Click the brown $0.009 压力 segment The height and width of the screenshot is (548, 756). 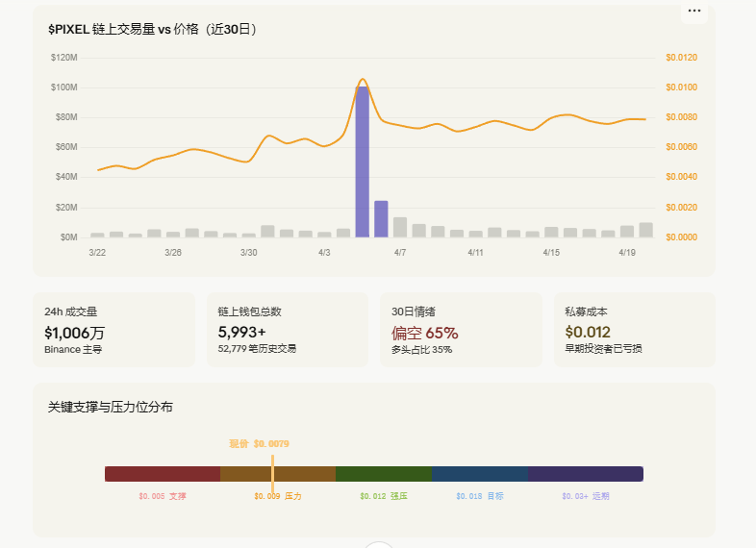[x=278, y=474]
